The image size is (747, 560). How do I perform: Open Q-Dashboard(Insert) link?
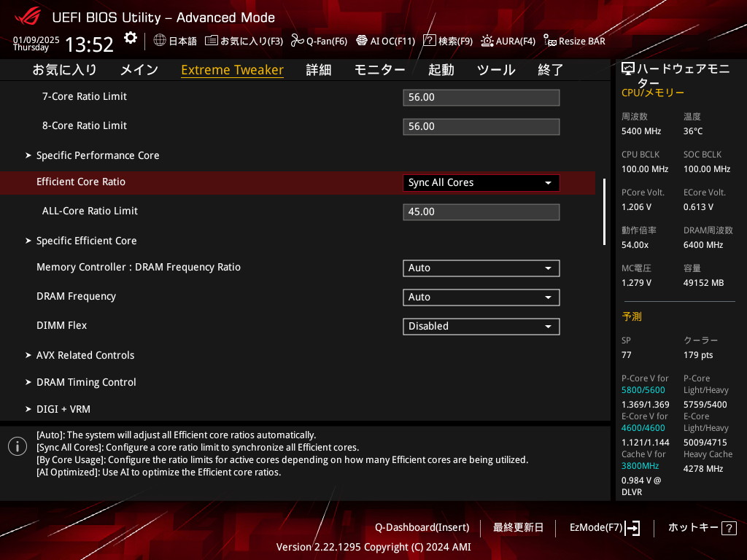(422, 527)
